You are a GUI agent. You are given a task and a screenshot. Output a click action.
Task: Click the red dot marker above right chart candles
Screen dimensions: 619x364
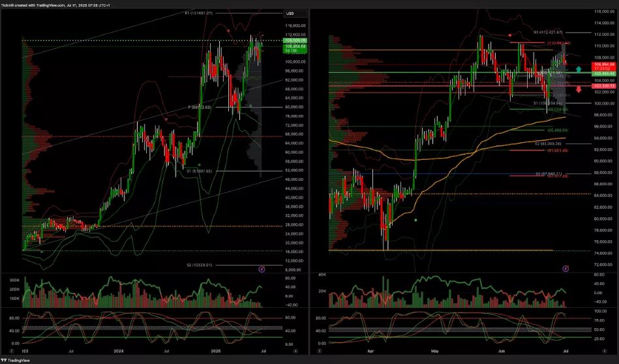click(510, 35)
